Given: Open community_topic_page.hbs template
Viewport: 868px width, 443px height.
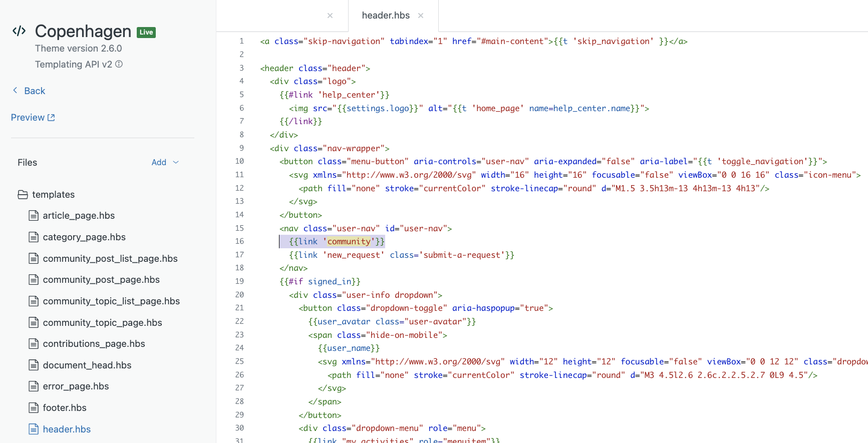Looking at the screenshot, I should point(102,323).
